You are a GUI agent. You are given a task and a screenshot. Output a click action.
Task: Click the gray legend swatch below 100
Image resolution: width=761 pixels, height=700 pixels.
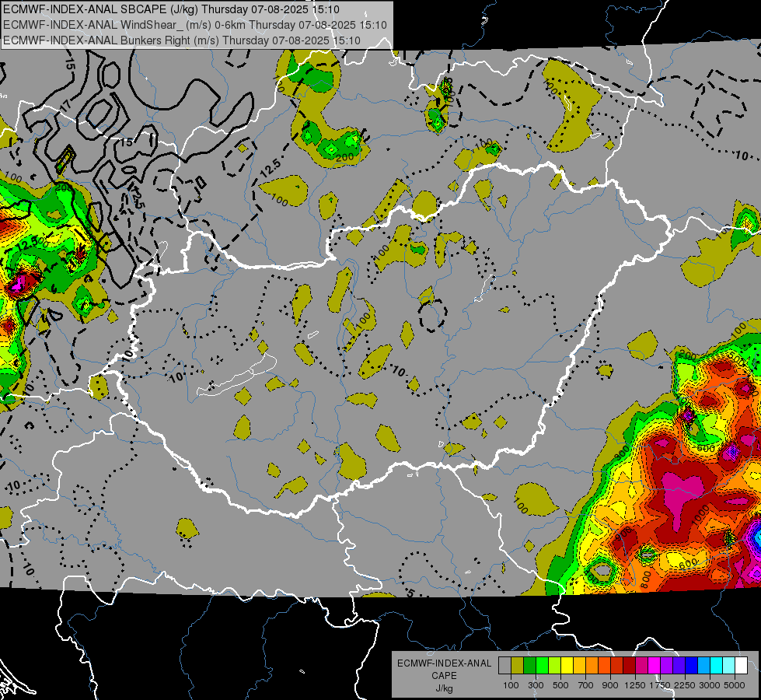(x=504, y=666)
